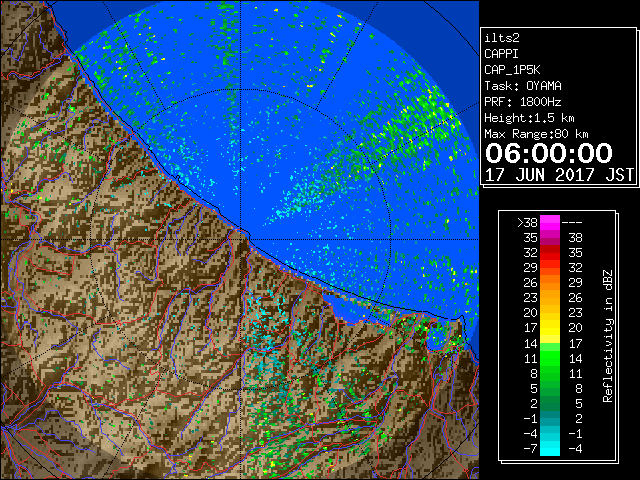
Task: Pick the orange swatch beside left-column 26
Action: (x=550, y=282)
